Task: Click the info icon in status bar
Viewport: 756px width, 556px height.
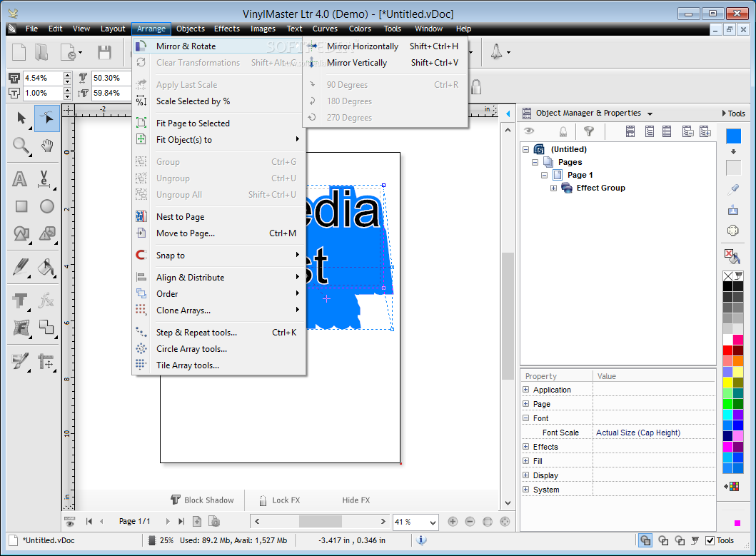Action: (421, 540)
